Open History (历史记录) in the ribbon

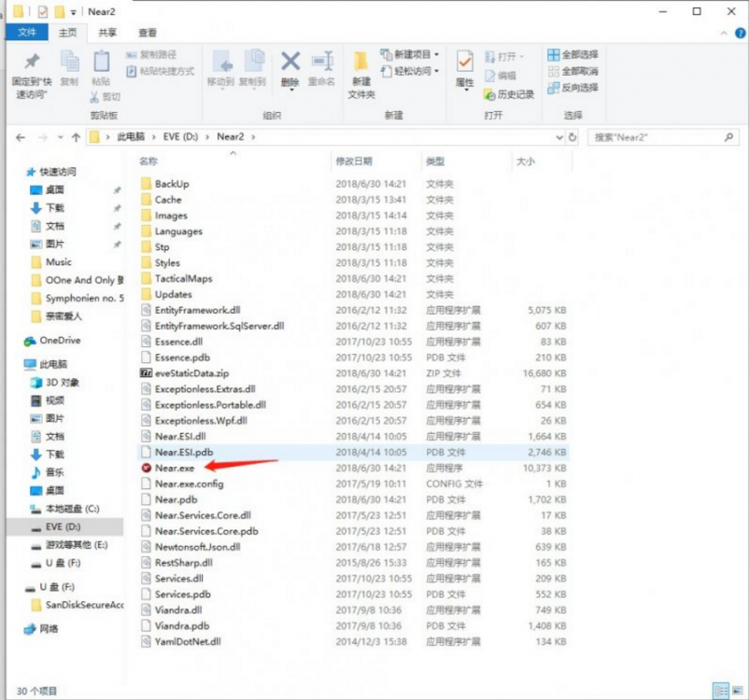[509, 94]
